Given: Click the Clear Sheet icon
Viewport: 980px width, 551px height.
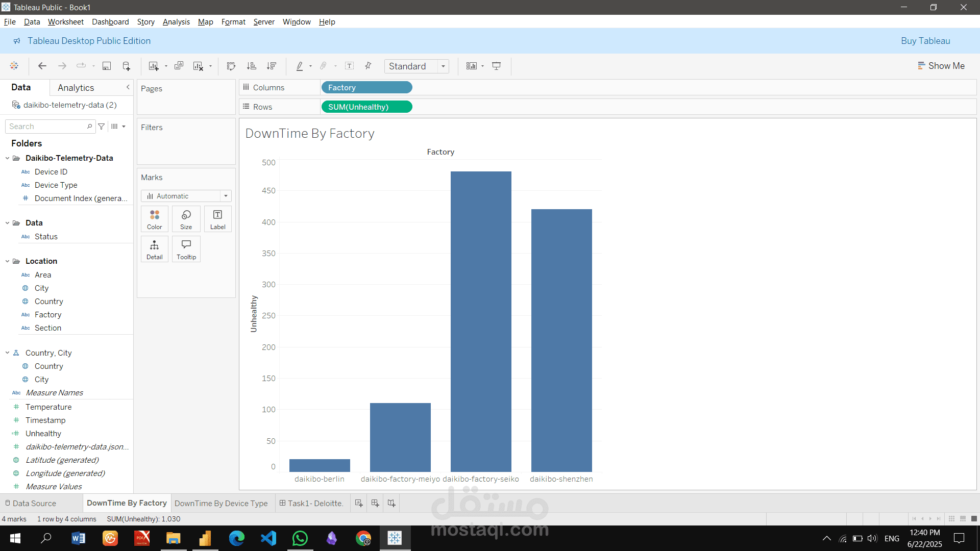Looking at the screenshot, I should pos(198,66).
